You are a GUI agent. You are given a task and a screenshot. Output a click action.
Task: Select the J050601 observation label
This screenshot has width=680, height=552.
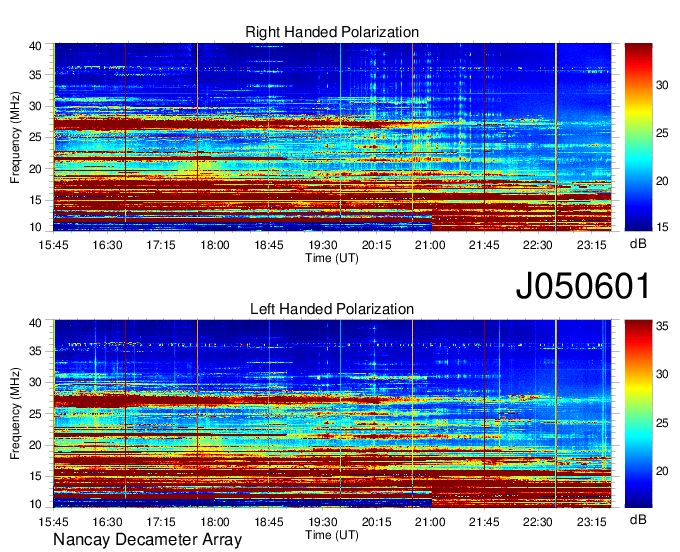click(582, 285)
